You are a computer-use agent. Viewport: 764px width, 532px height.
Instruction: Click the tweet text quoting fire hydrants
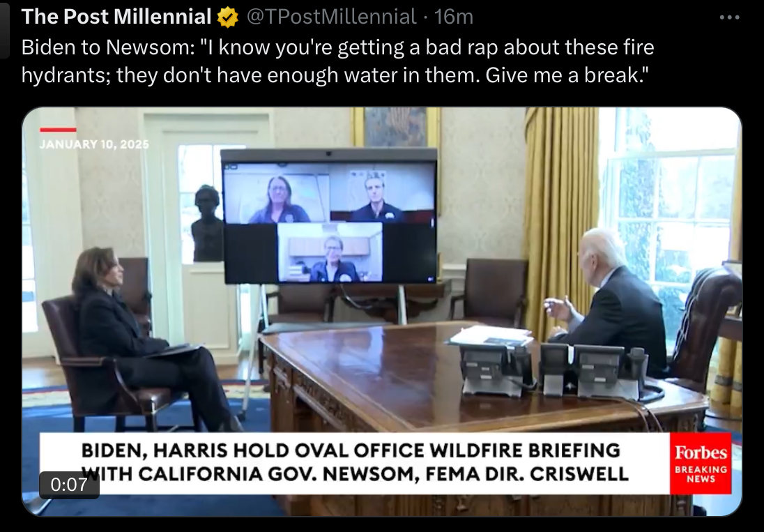[x=337, y=61]
